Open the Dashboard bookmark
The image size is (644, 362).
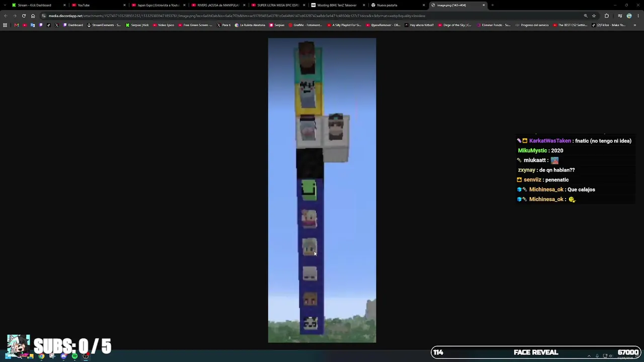point(73,25)
